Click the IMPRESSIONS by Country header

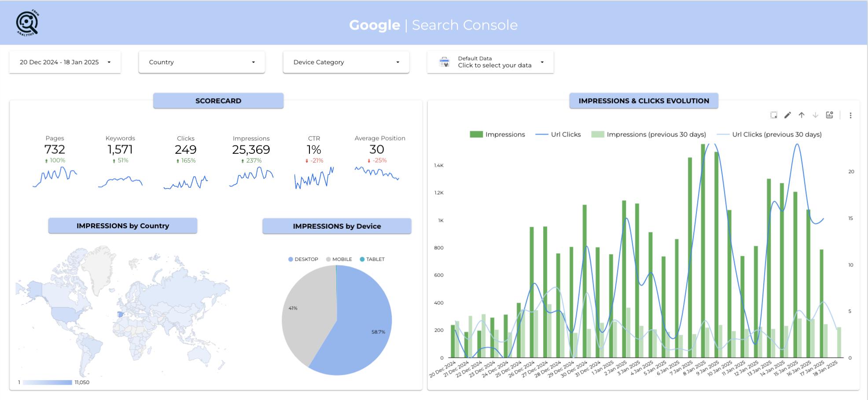pos(123,226)
